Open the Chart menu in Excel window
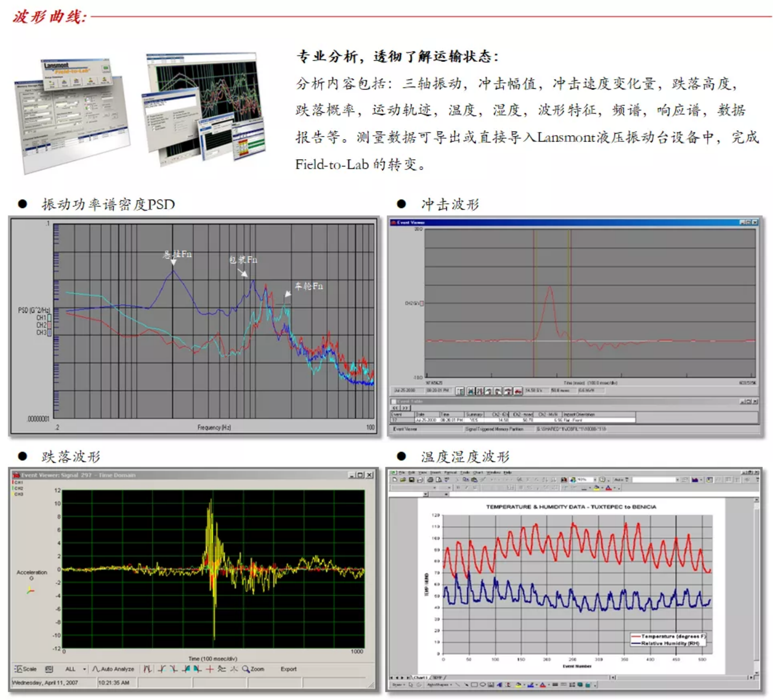The image size is (773, 700). [478, 473]
